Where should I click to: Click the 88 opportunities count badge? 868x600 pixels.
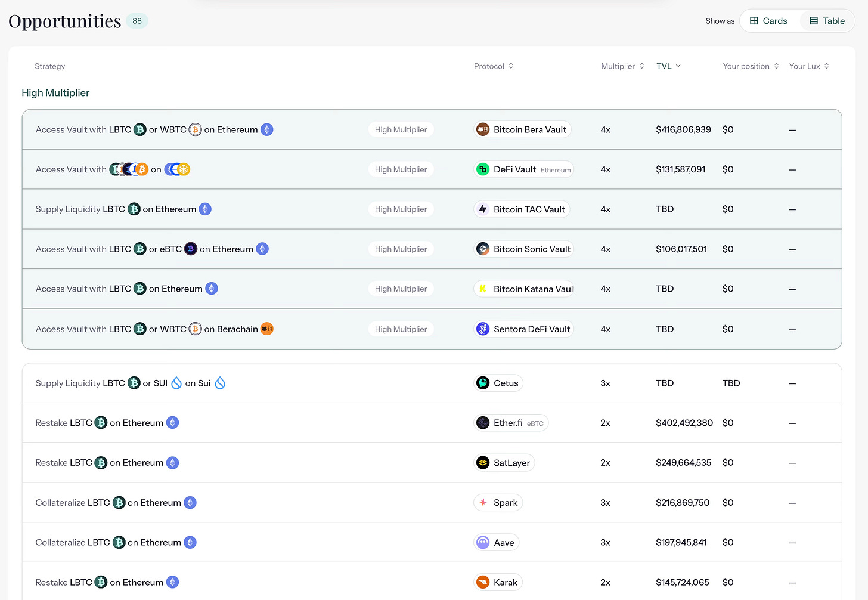(x=137, y=21)
